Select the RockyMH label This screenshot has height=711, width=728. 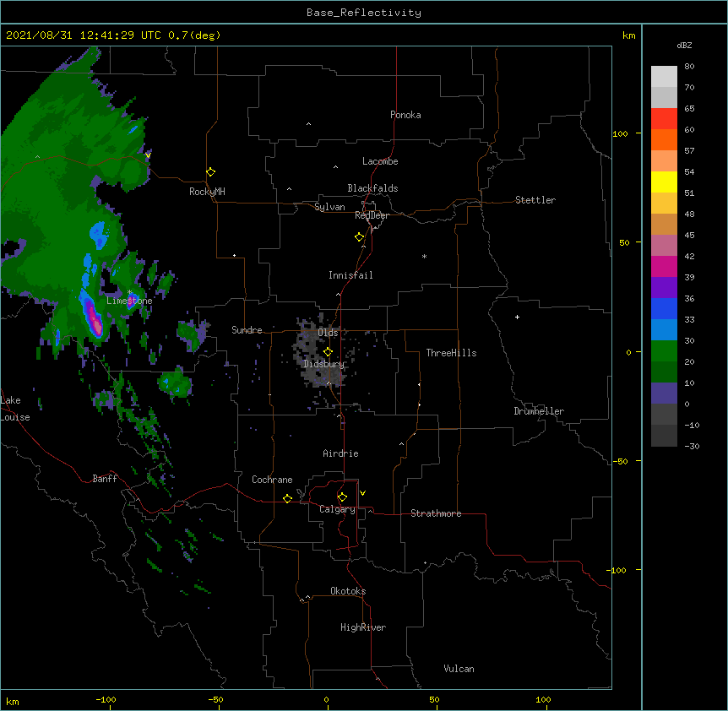click(207, 192)
